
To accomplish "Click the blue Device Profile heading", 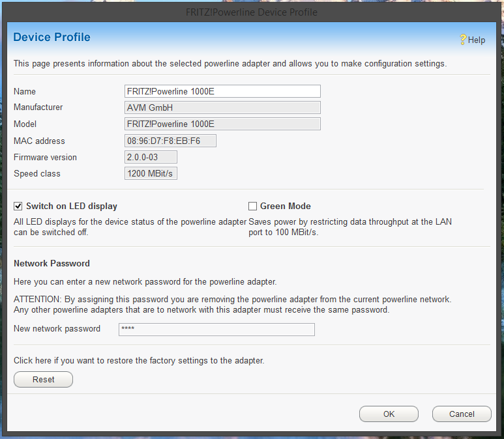I will point(52,38).
